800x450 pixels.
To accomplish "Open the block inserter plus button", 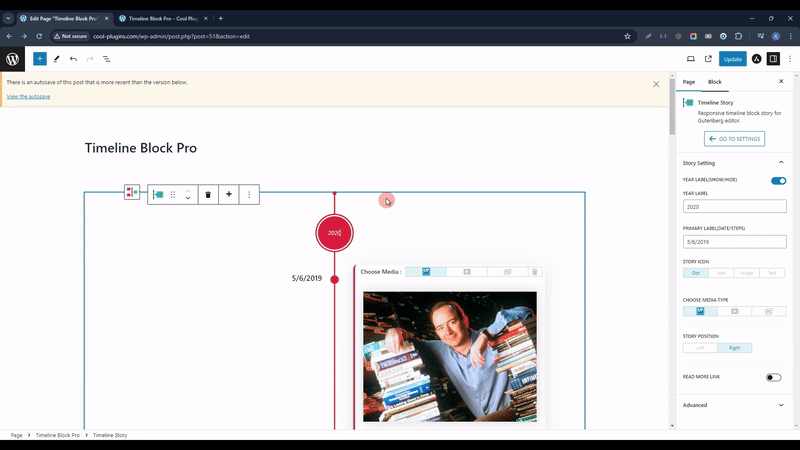I will point(40,59).
